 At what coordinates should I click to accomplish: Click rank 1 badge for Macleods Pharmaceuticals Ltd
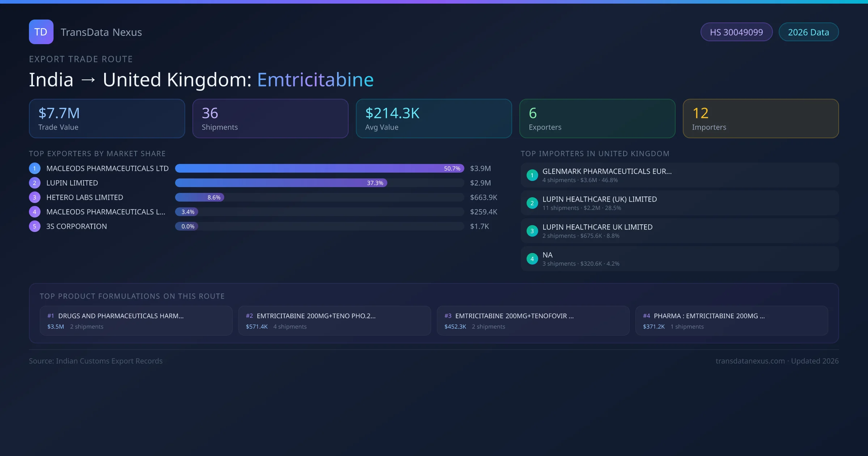pos(35,168)
